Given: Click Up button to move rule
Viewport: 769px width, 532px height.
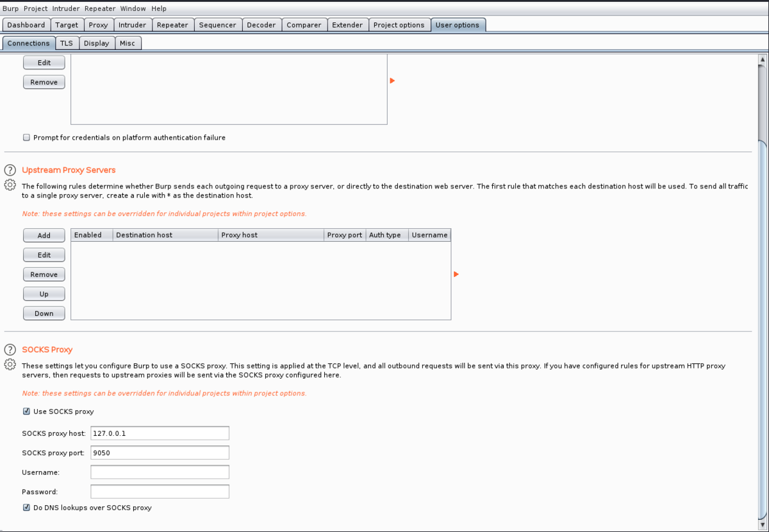Looking at the screenshot, I should click(x=44, y=294).
